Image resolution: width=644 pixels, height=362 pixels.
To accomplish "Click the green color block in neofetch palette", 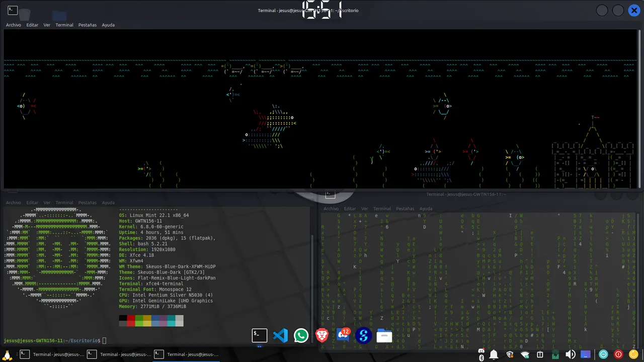I will 139,321.
